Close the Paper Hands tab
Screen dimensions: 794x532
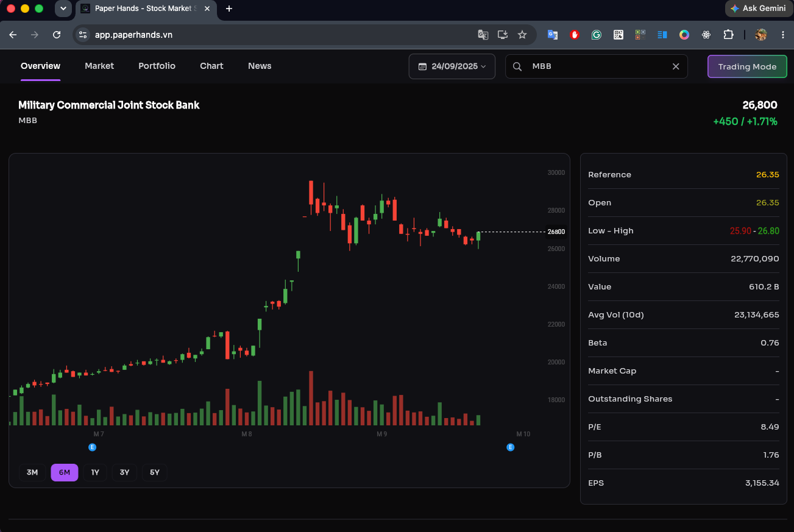(x=208, y=9)
